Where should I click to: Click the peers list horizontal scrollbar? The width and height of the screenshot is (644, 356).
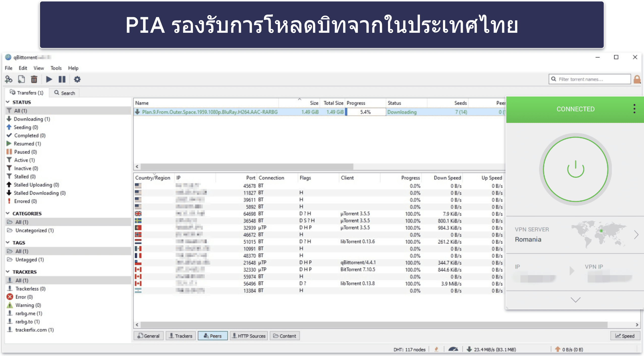[374, 325]
